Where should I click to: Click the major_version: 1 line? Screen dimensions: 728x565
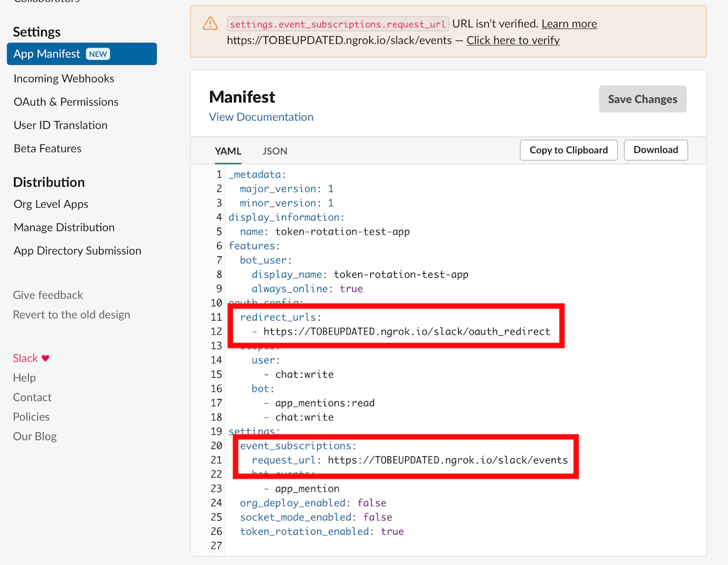(x=287, y=189)
